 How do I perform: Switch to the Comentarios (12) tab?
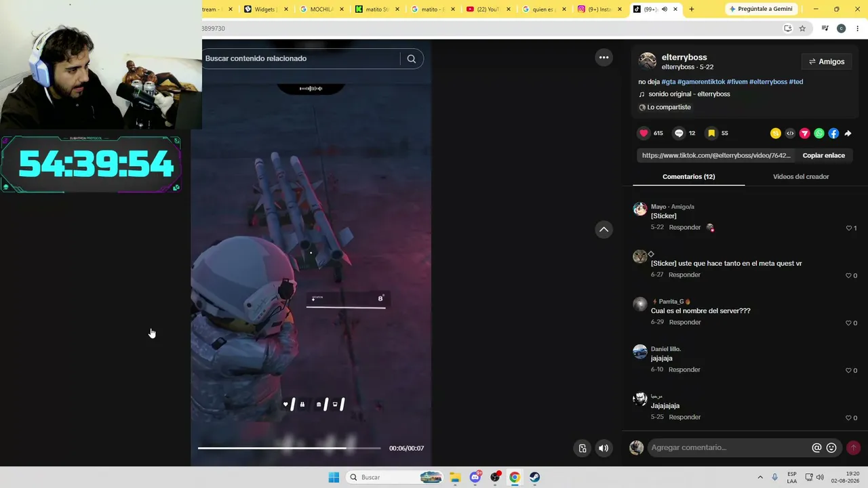tap(688, 177)
